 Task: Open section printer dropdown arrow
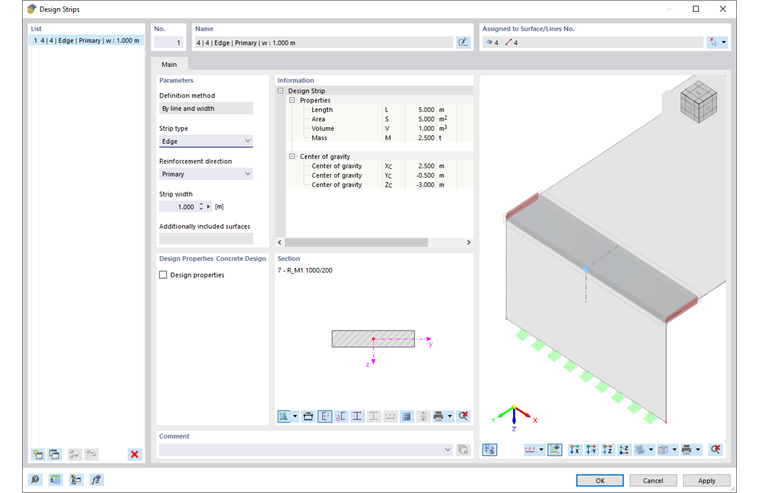point(450,416)
